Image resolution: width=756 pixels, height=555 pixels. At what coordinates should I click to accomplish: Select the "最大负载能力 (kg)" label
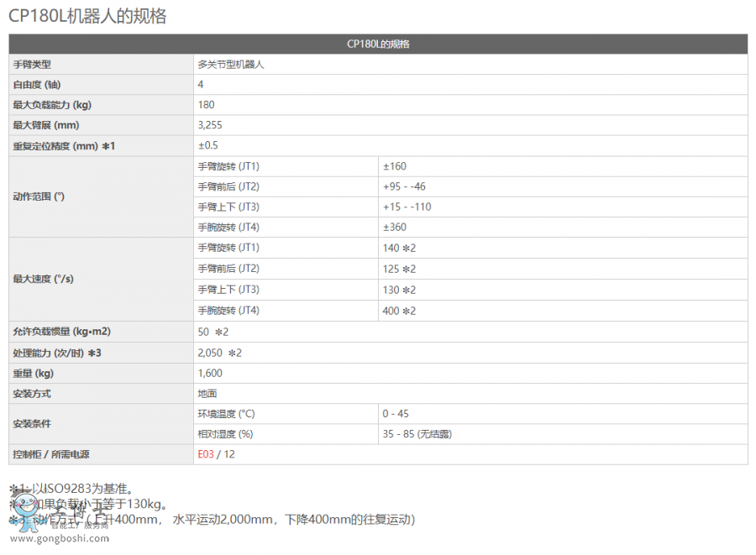coord(52,105)
